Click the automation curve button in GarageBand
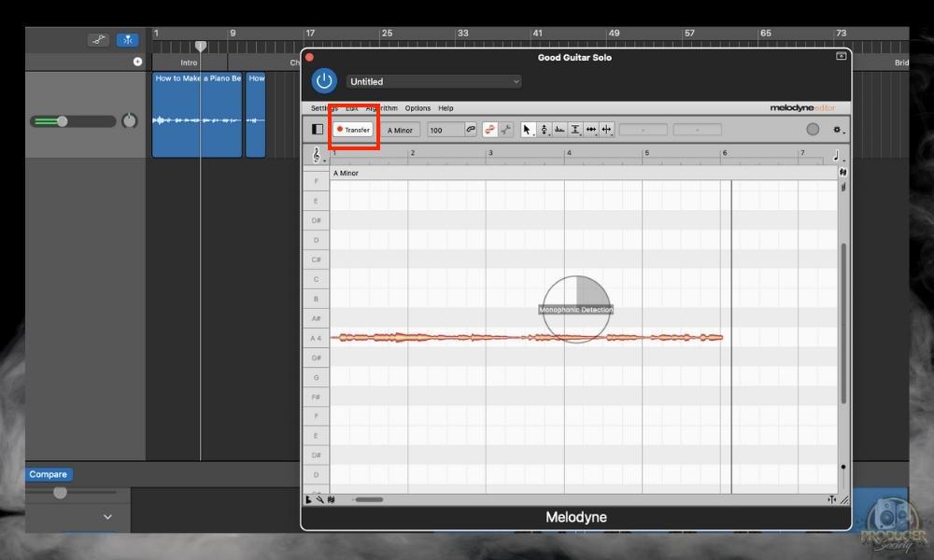Image resolution: width=934 pixels, height=560 pixels. tap(98, 40)
